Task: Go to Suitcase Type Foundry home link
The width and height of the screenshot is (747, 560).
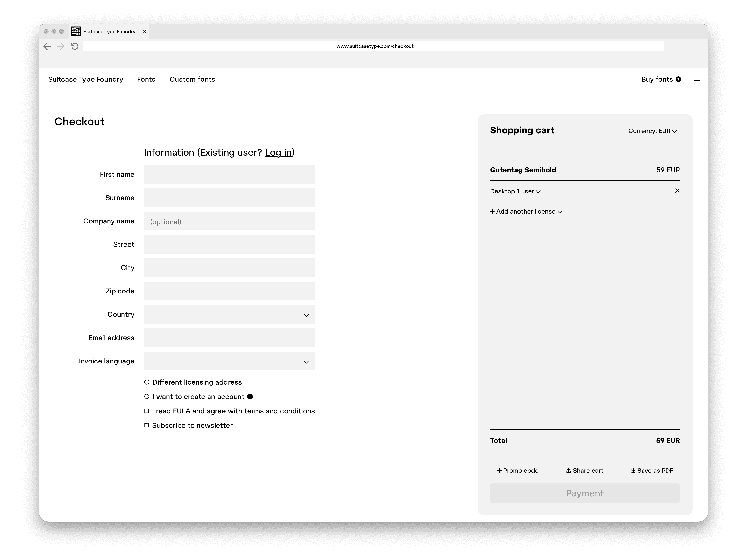Action: (85, 79)
